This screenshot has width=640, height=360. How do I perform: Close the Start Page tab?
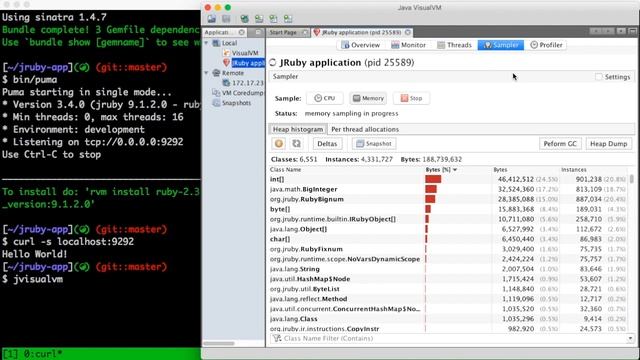pyautogui.click(x=305, y=32)
